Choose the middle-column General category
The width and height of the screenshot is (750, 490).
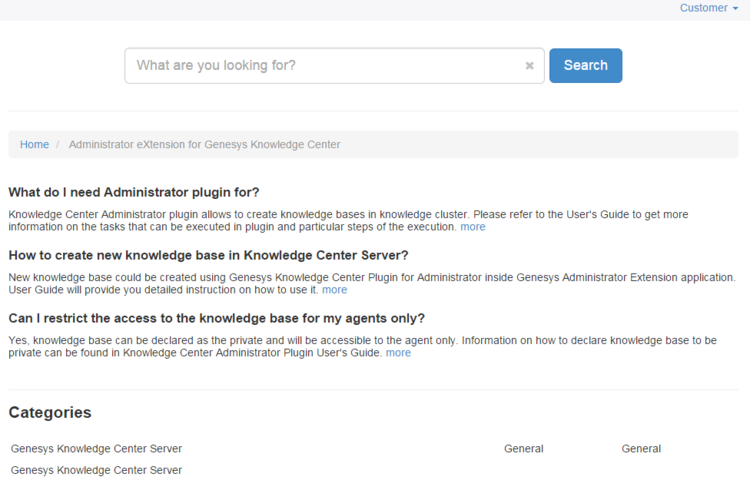[x=524, y=449]
